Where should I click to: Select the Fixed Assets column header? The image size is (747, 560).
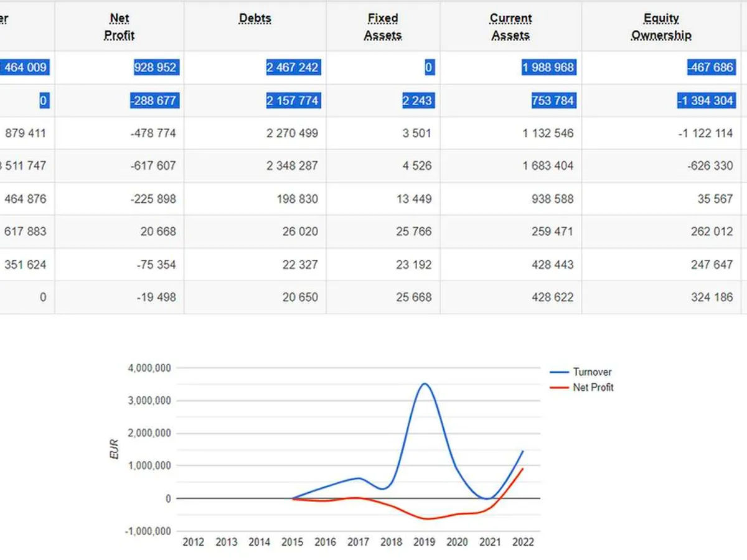point(383,27)
